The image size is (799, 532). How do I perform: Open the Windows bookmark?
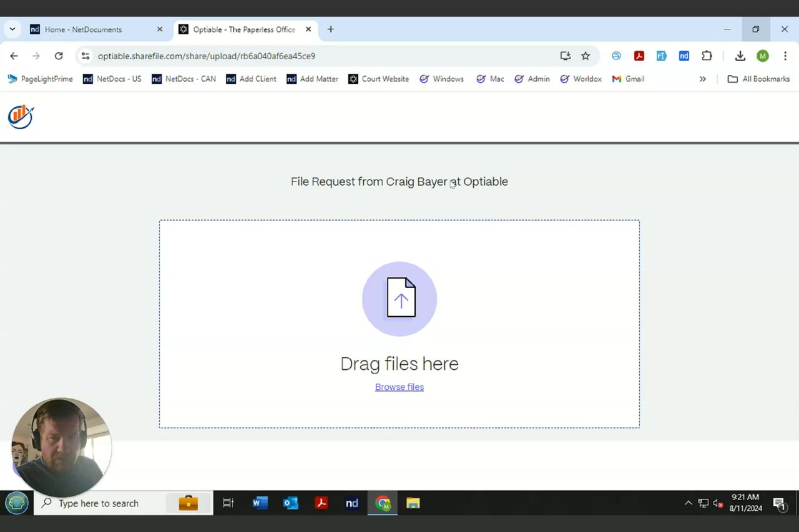click(x=442, y=79)
